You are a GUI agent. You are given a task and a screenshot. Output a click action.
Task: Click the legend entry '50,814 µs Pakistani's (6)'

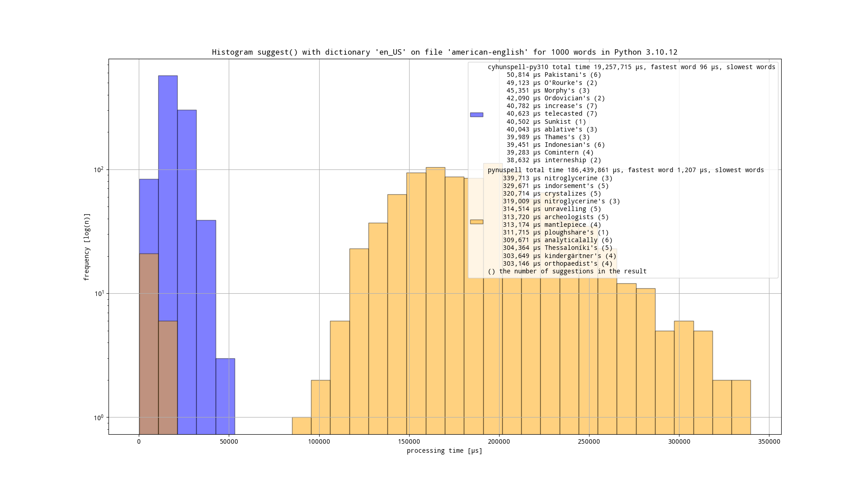(x=554, y=75)
